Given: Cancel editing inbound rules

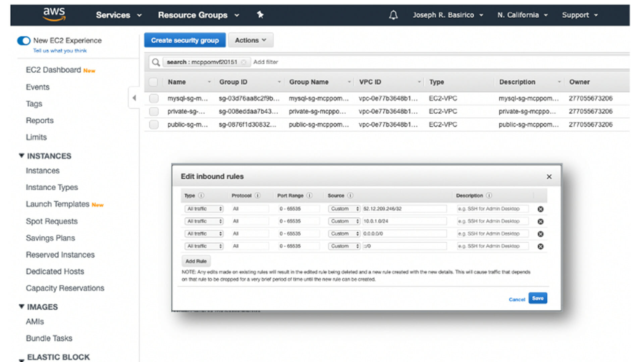Looking at the screenshot, I should (x=517, y=299).
